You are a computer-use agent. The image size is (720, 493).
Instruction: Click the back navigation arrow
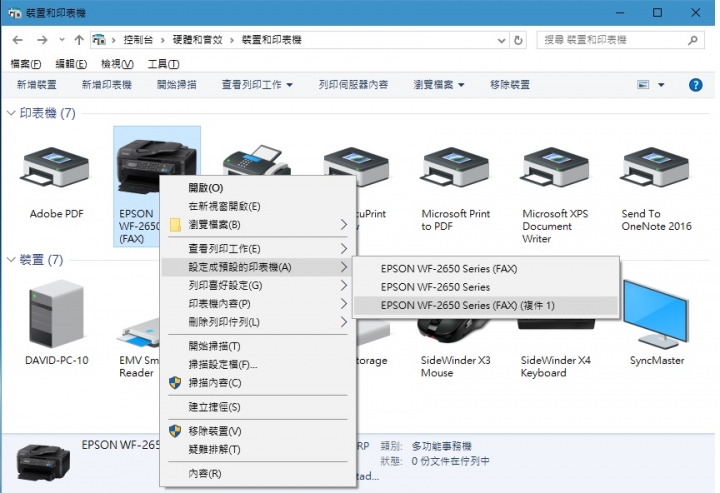(18, 40)
